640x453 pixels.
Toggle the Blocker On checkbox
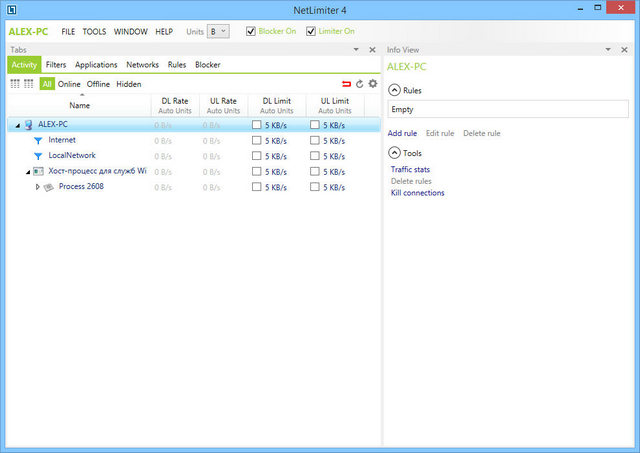[x=251, y=31]
